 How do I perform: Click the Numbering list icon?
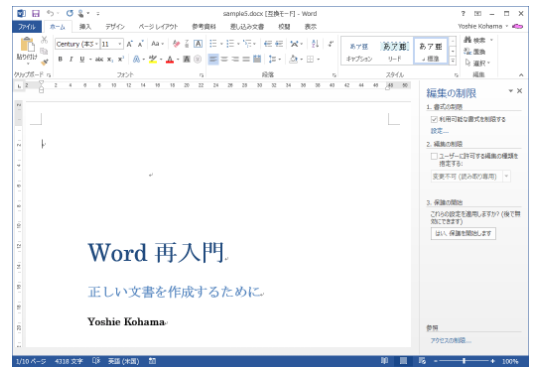tap(230, 43)
